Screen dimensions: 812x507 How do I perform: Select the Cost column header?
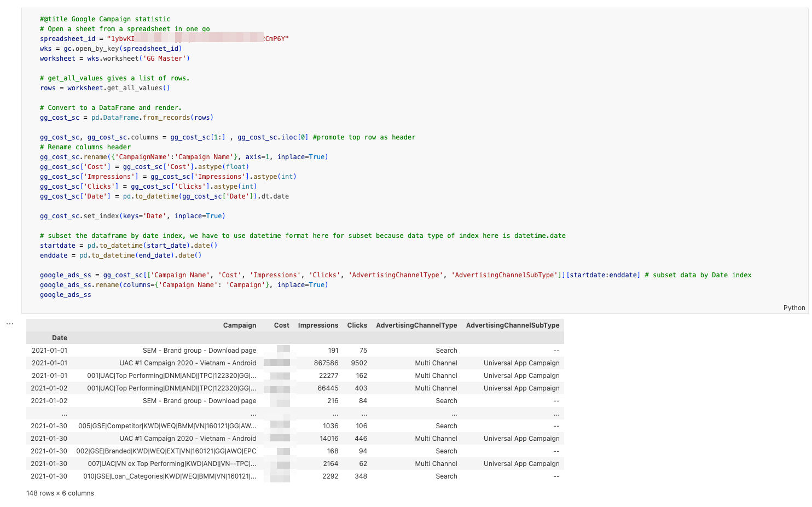click(x=281, y=325)
